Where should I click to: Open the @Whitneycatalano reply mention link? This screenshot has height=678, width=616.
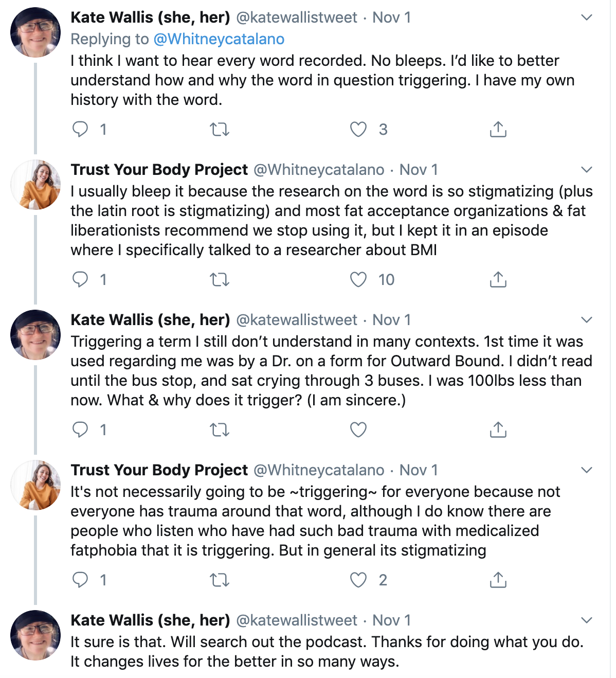tap(219, 39)
